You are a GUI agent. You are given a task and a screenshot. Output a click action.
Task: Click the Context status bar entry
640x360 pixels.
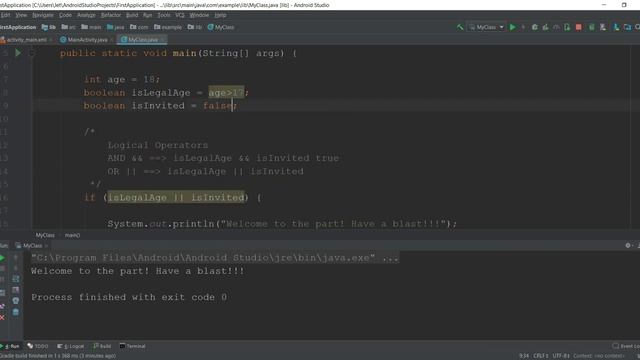click(x=598, y=356)
